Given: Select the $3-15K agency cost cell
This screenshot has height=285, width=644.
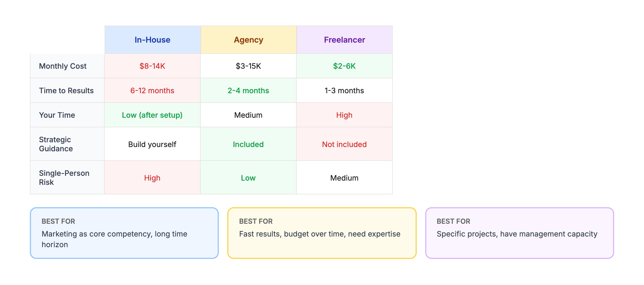Looking at the screenshot, I should [x=248, y=66].
